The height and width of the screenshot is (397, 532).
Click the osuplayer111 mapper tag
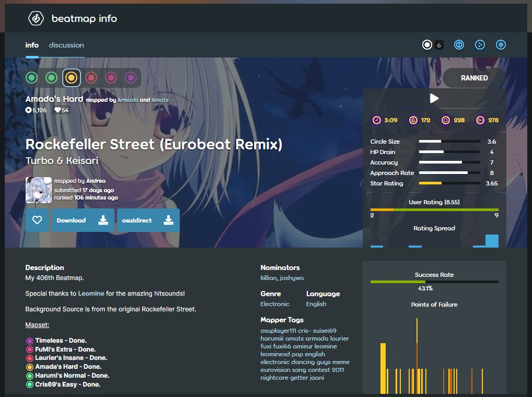click(x=278, y=331)
